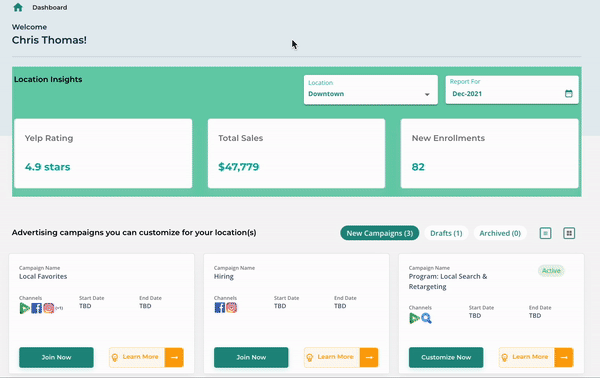Click Instagram channel icon on Hiring card

tap(232, 307)
